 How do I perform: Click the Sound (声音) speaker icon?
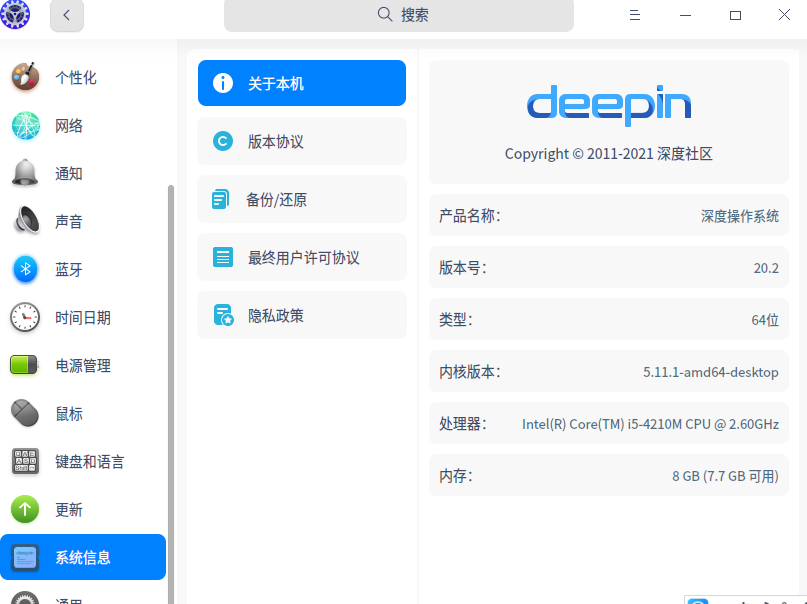pyautogui.click(x=25, y=221)
